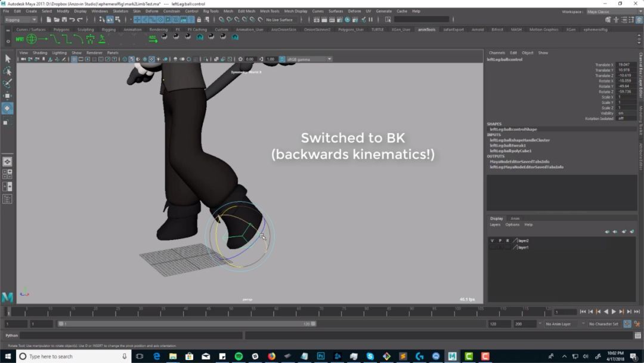644x363 pixels.
Task: Open the sRGB gamma view transform dropdown
Action: coord(308,59)
